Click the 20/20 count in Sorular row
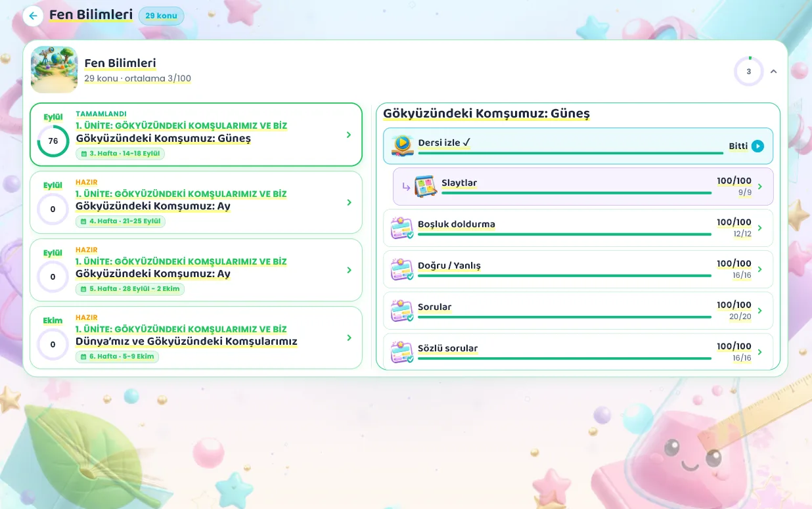Viewport: 812px width, 509px height. click(740, 317)
